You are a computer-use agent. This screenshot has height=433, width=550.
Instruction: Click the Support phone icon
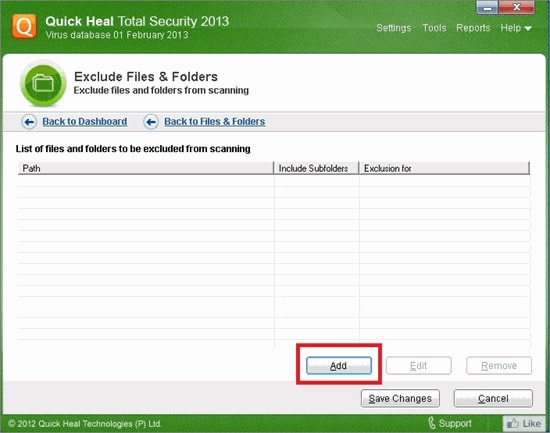432,423
